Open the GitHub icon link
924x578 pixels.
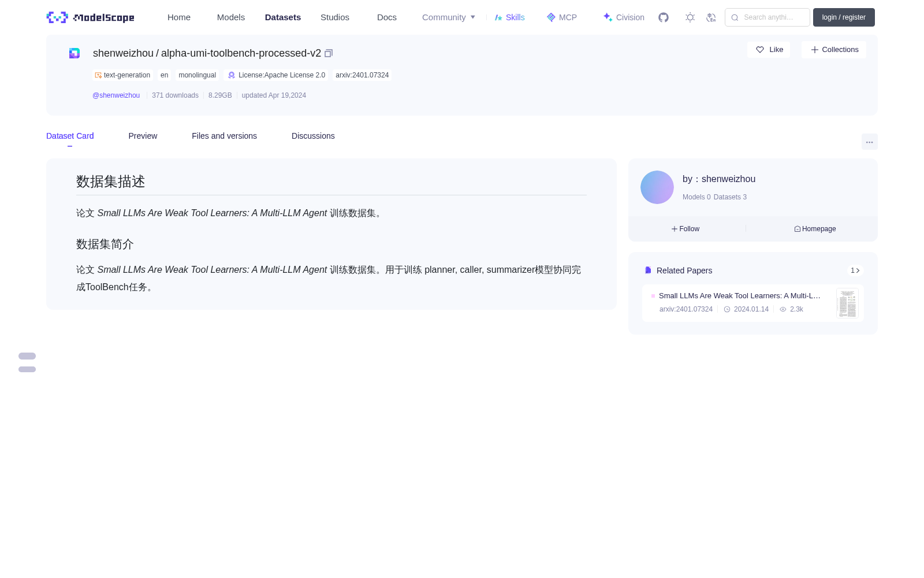pos(664,17)
